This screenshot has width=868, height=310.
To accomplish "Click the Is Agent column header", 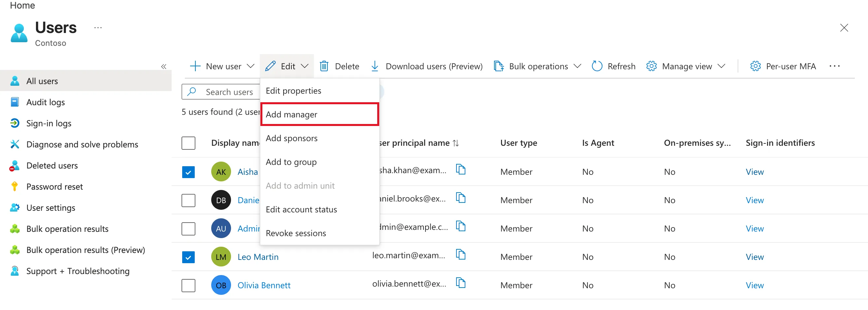I will click(598, 143).
